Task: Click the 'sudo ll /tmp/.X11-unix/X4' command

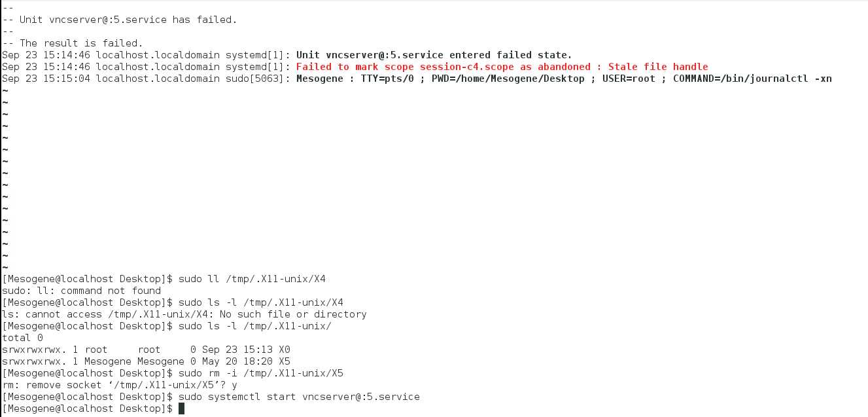Action: point(252,279)
